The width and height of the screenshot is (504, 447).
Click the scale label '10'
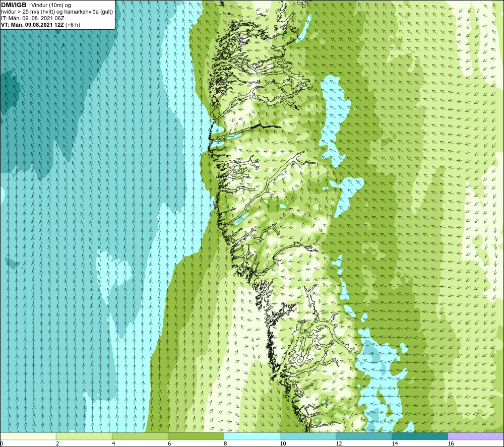(x=283, y=444)
